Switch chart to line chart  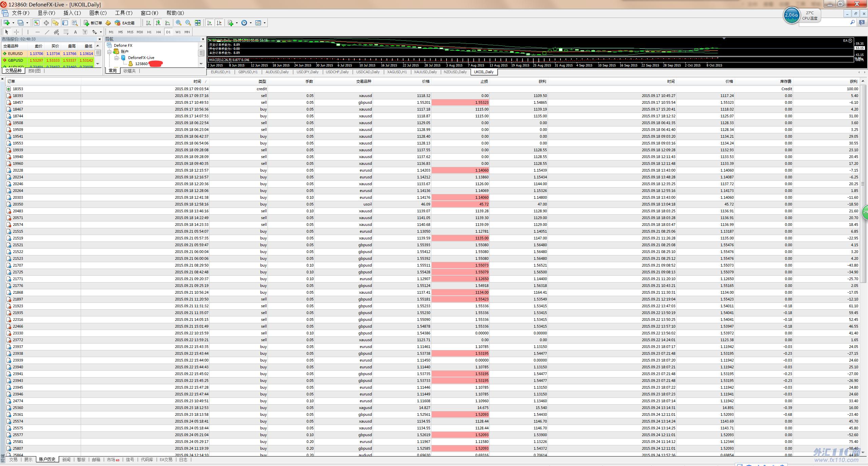(167, 23)
